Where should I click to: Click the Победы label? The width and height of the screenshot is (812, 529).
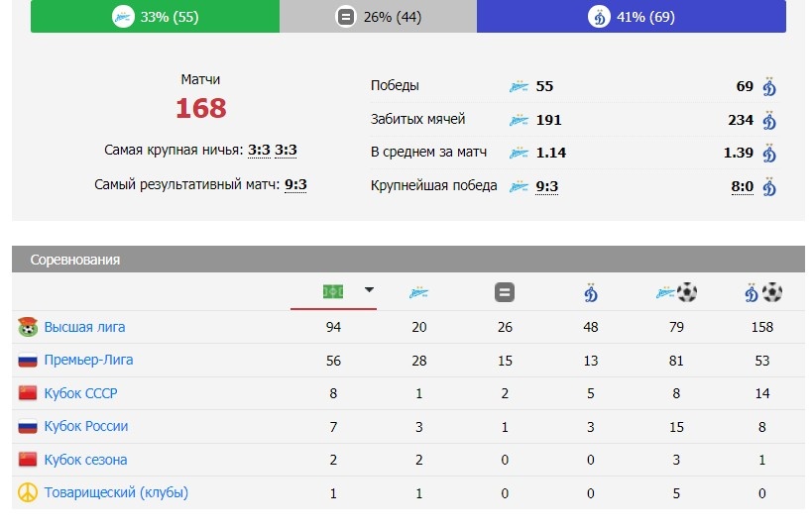[395, 85]
